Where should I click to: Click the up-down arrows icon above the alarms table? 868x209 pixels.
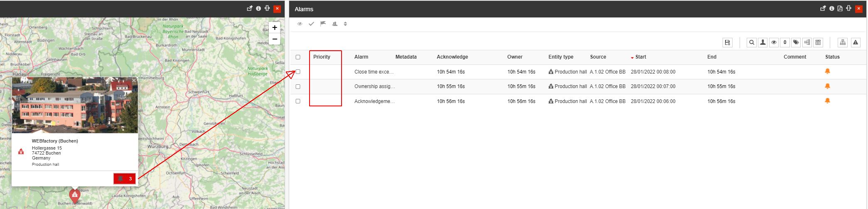pos(345,24)
